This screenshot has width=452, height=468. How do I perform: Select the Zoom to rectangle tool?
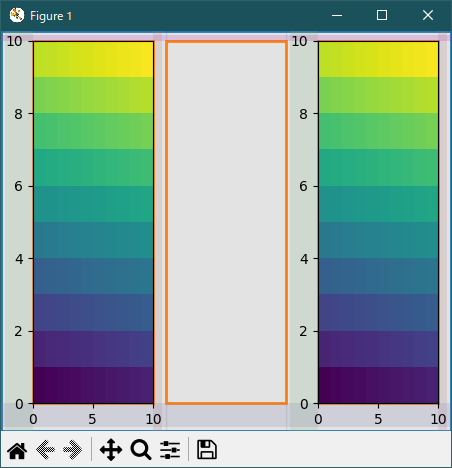pyautogui.click(x=141, y=450)
